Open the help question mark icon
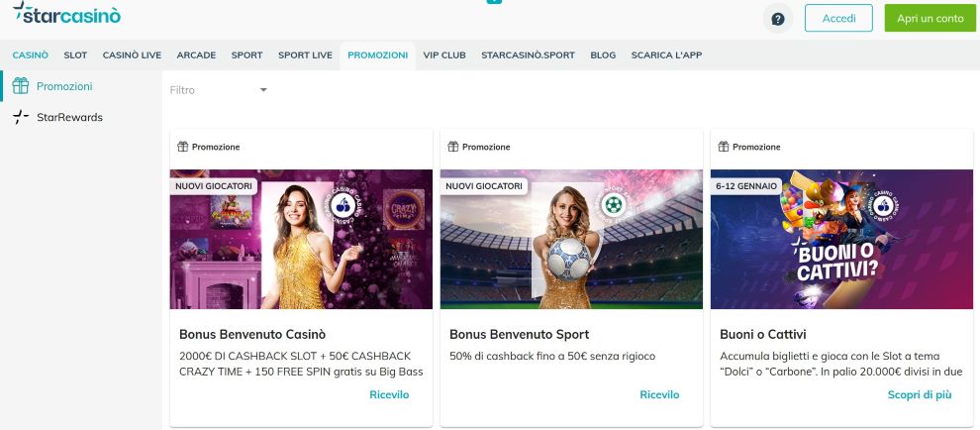 pos(778,19)
